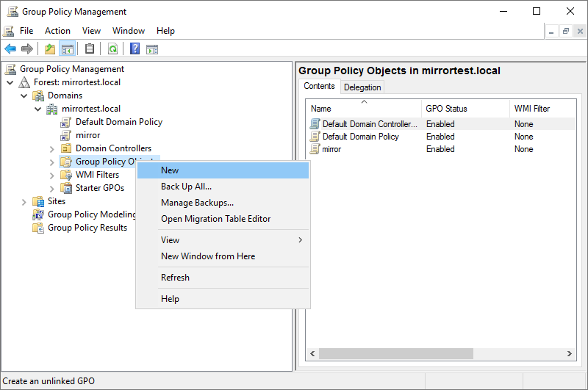The height and width of the screenshot is (390, 588).
Task: Select Group Policy Results tree item
Action: point(87,228)
